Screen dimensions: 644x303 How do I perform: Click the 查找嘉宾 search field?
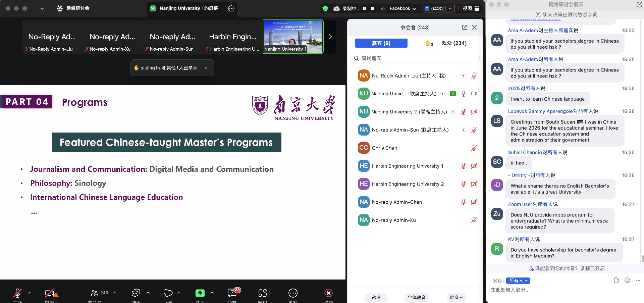tap(416, 58)
